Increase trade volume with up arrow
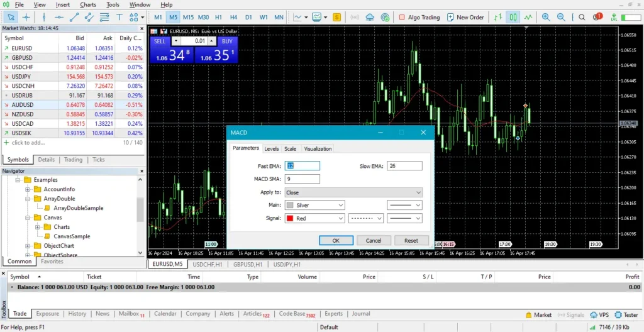 211,41
